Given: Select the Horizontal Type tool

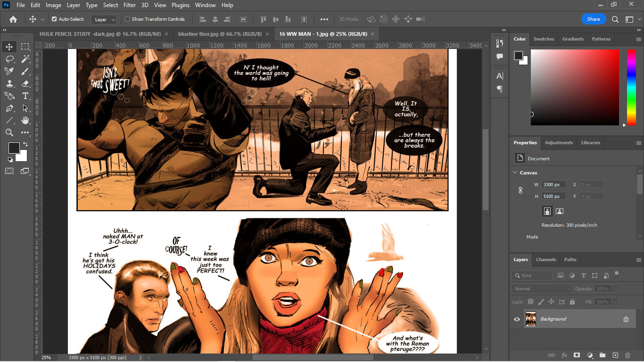Looking at the screenshot, I should click(x=25, y=96).
